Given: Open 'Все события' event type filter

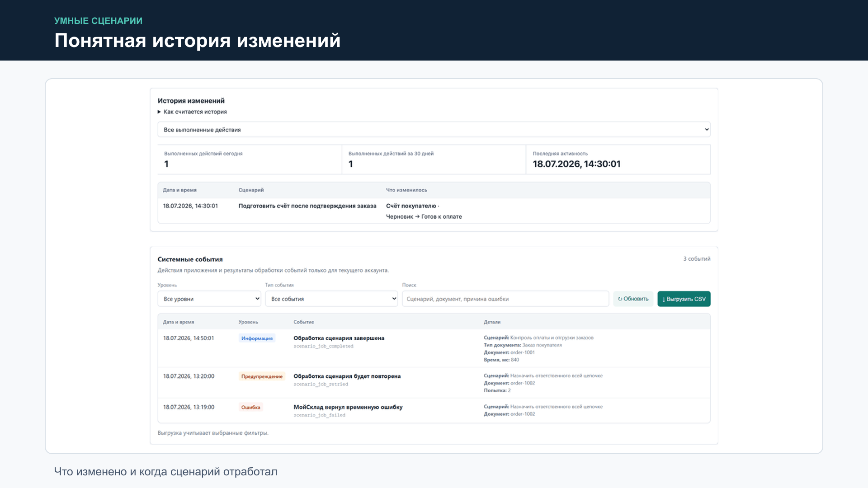Looking at the screenshot, I should tap(331, 299).
